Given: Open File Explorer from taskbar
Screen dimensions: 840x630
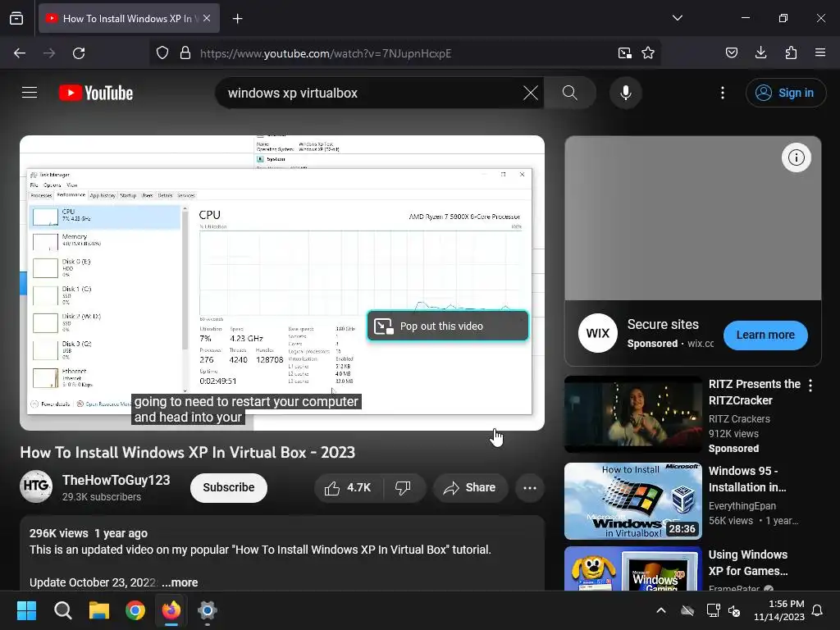Looking at the screenshot, I should tap(99, 610).
